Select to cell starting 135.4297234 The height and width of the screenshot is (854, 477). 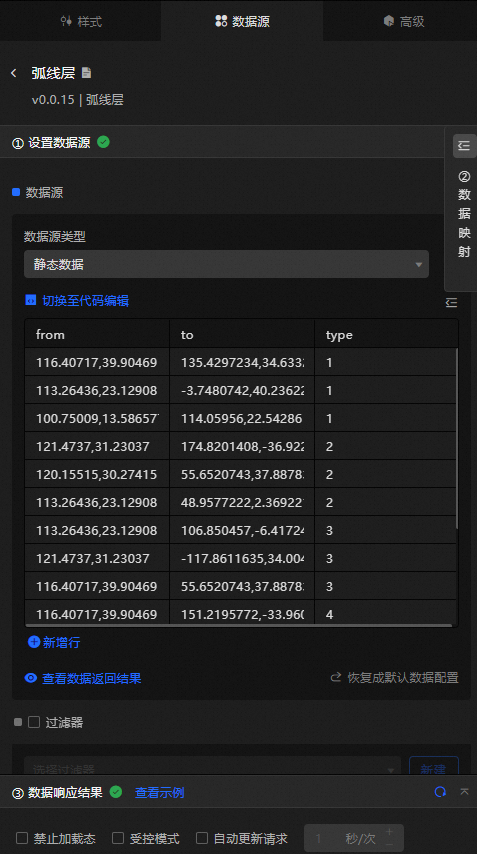[x=242, y=362]
